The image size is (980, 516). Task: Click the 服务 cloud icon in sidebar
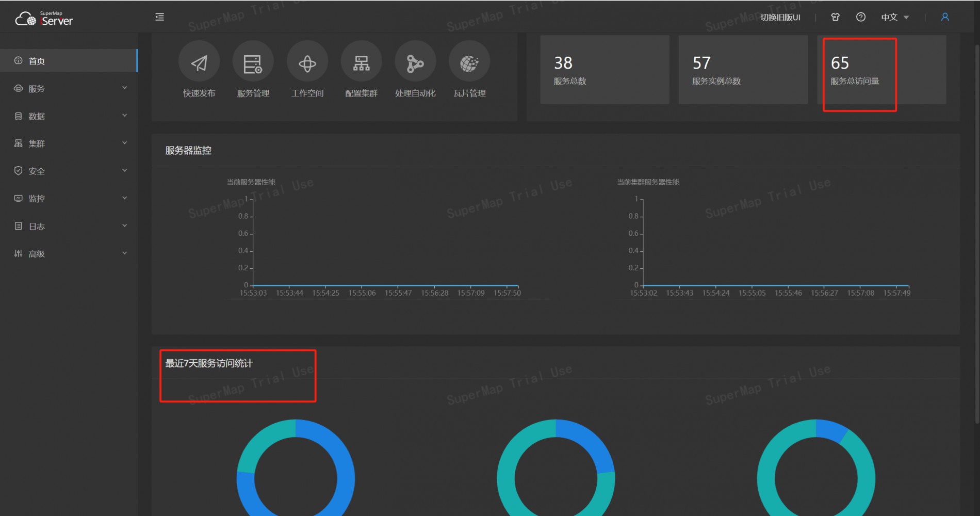19,88
